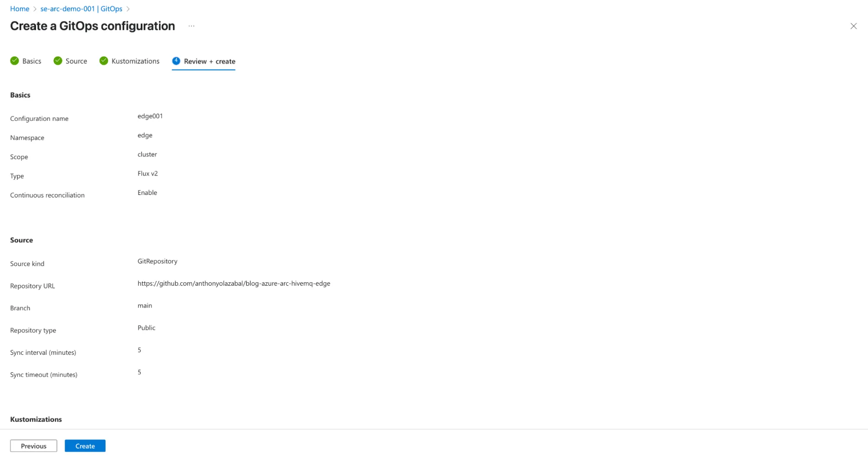Click the Branch value main
This screenshot has height=456, width=868.
tap(145, 305)
